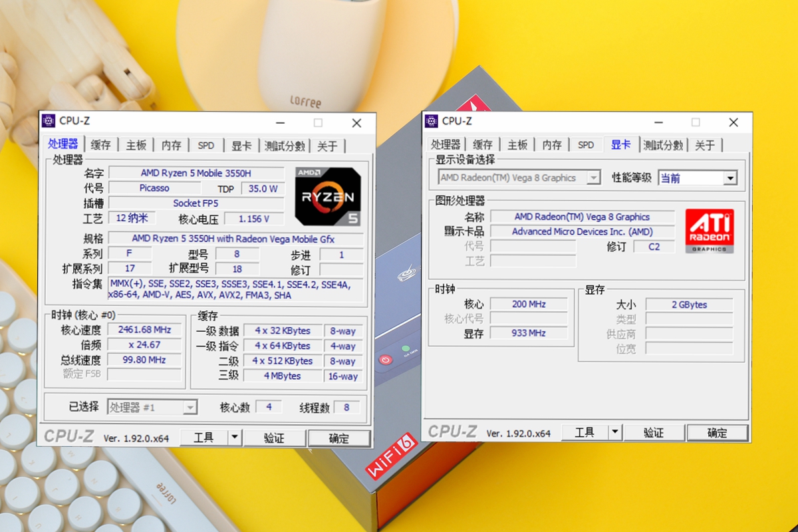Open the 工具 menu in the left window

pyautogui.click(x=205, y=438)
